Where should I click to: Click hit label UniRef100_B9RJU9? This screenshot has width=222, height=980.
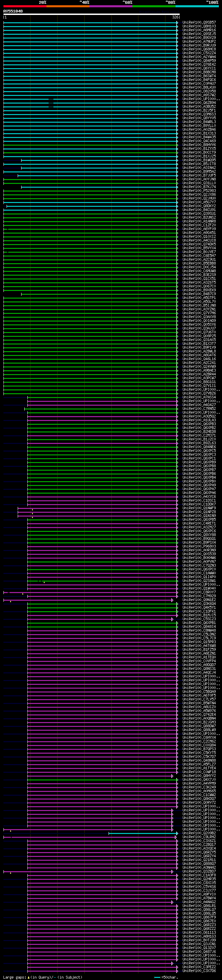pyautogui.click(x=199, y=45)
